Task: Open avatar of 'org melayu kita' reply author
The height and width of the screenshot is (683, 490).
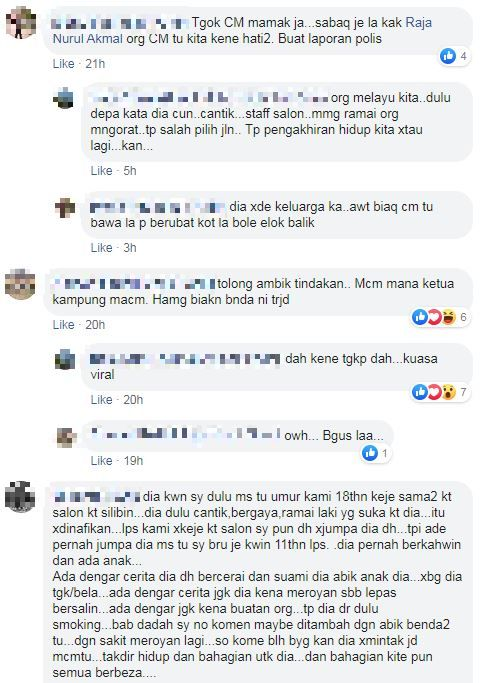Action: click(x=64, y=98)
